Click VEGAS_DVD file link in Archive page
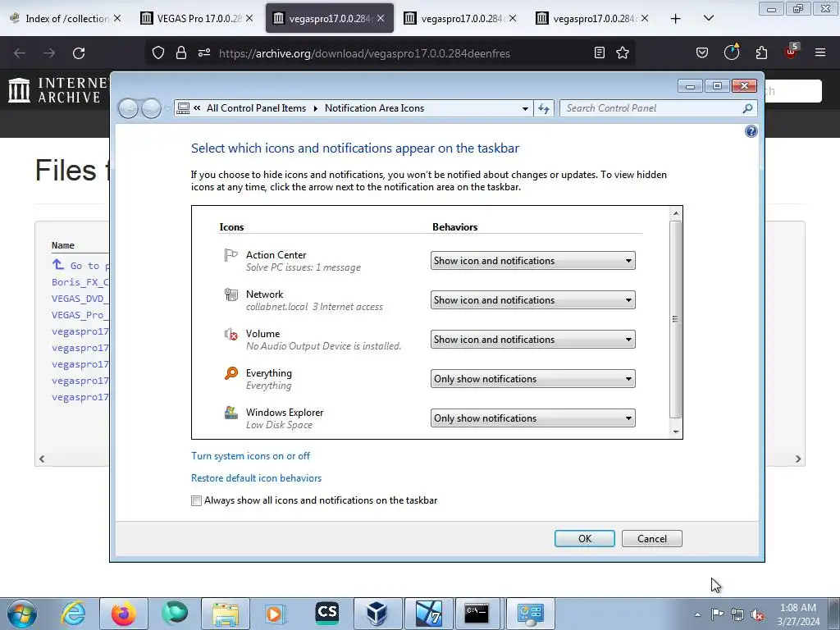This screenshot has height=630, width=840. 80,299
